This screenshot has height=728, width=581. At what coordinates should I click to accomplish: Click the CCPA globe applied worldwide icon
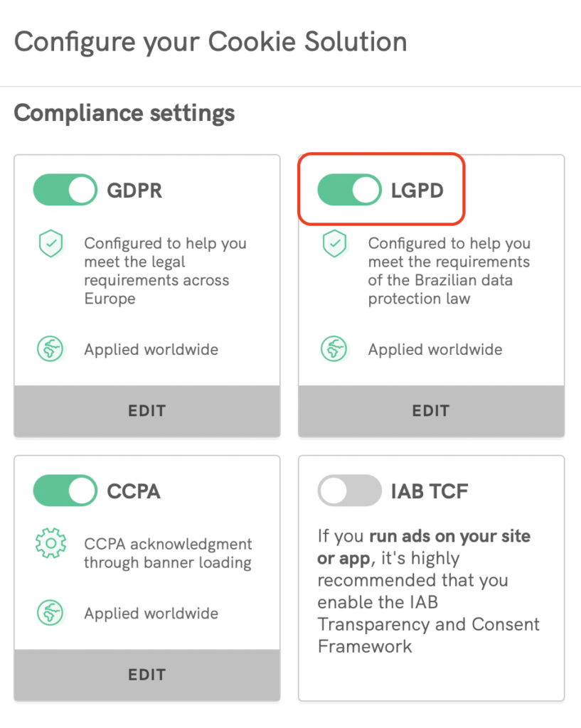pyautogui.click(x=50, y=613)
